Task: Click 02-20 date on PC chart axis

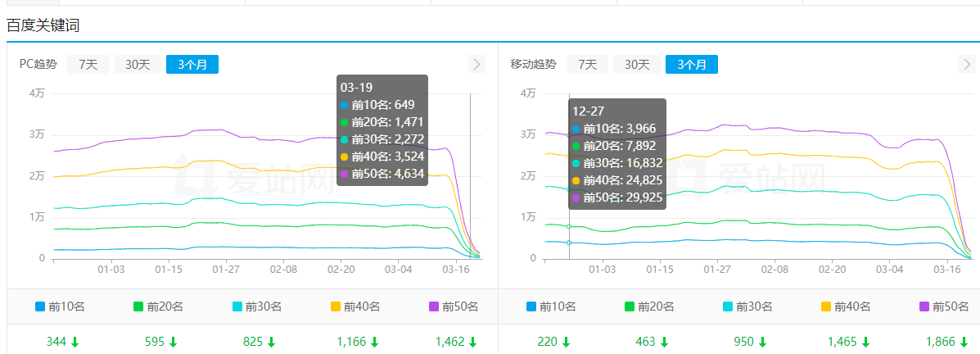Action: tap(341, 270)
